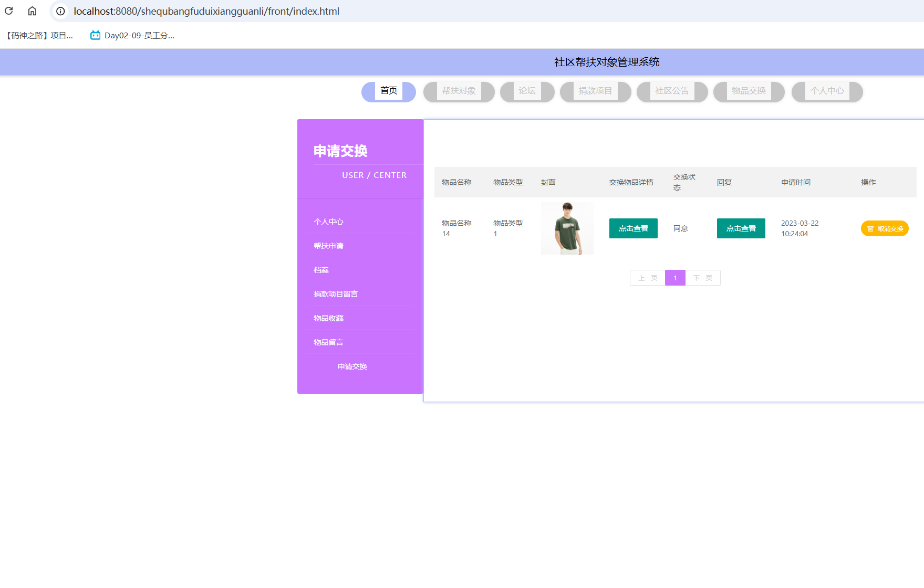Click the 物品类型1 cell
The image size is (924, 588).
pyautogui.click(x=508, y=228)
